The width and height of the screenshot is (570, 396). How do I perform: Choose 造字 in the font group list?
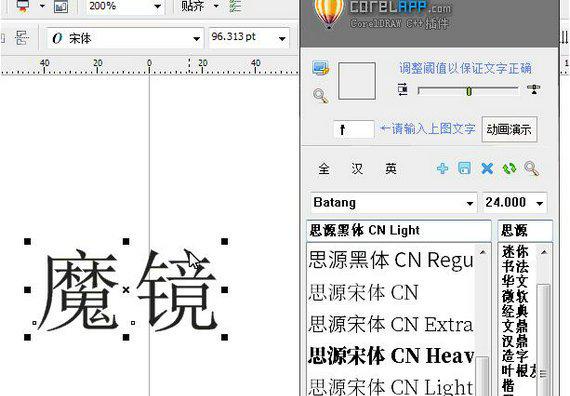[515, 356]
